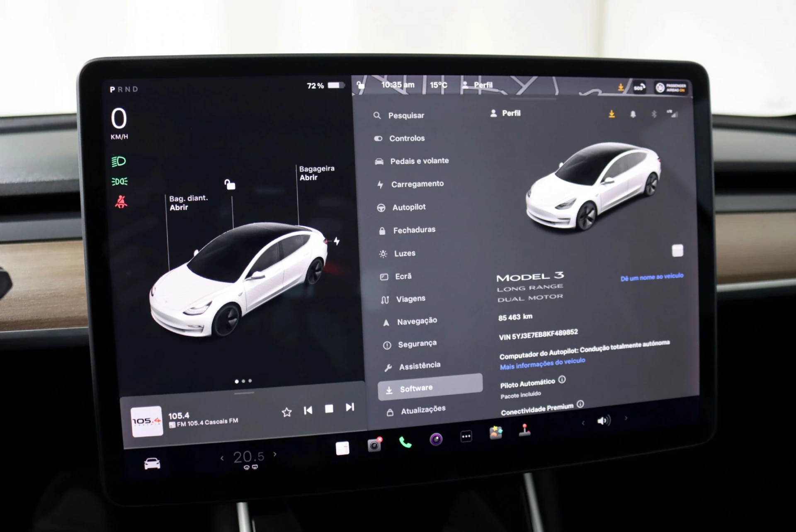Open the front trunk via Bag. diant. Abrir
796x532 pixels.
[x=188, y=203]
